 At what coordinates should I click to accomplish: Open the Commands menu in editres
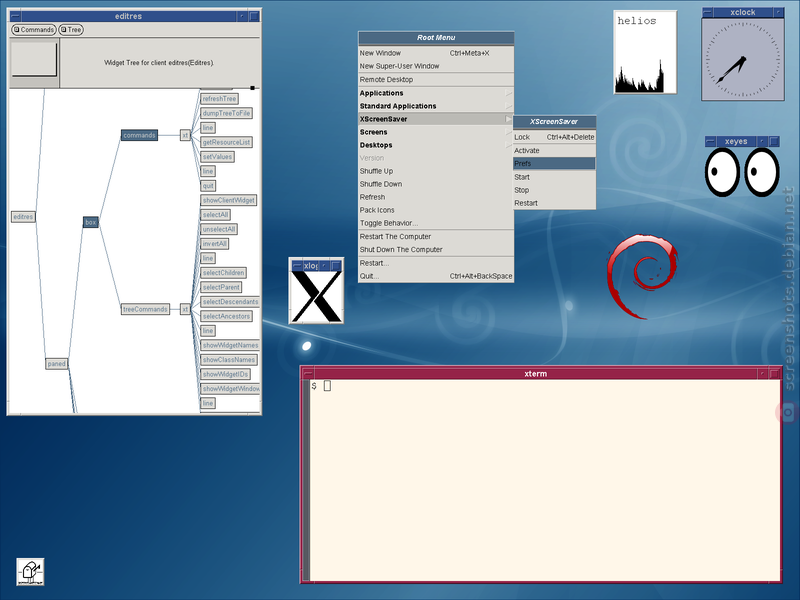(33, 30)
